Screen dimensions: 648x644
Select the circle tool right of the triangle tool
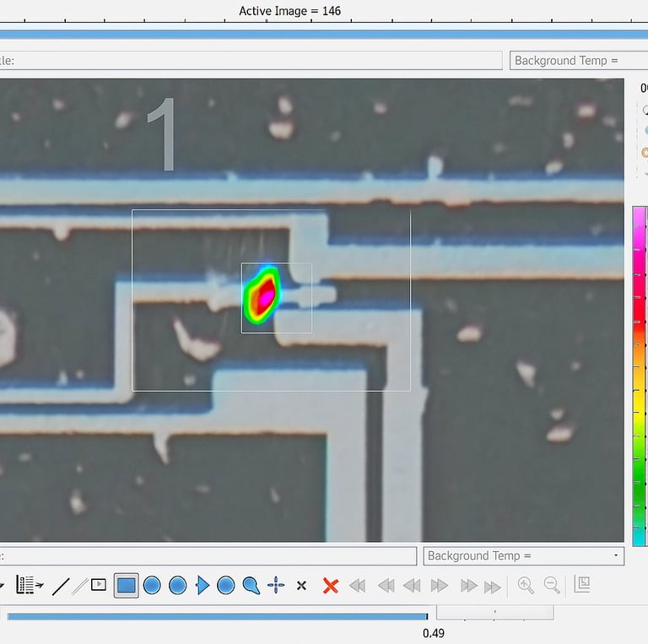pos(225,585)
